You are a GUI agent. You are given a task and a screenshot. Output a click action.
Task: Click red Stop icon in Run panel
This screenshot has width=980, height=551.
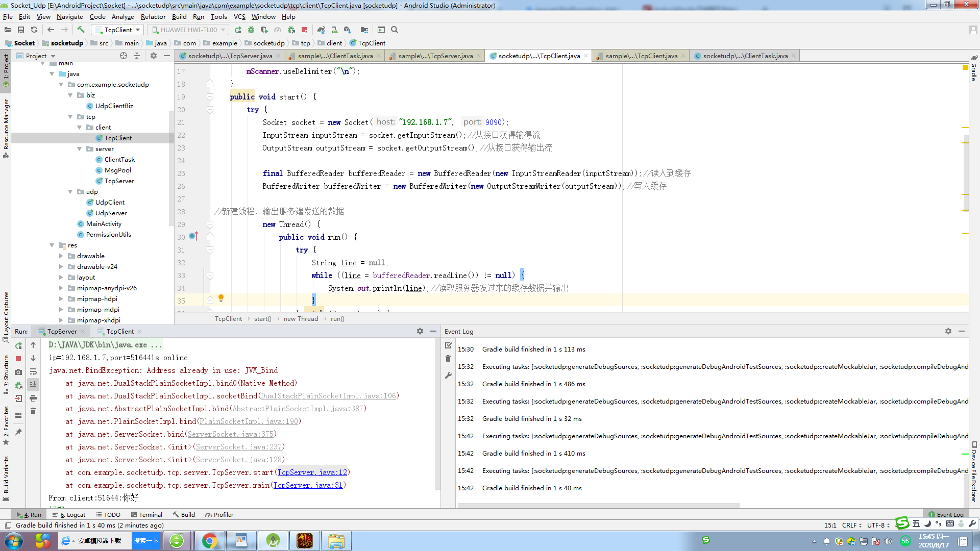click(x=18, y=359)
